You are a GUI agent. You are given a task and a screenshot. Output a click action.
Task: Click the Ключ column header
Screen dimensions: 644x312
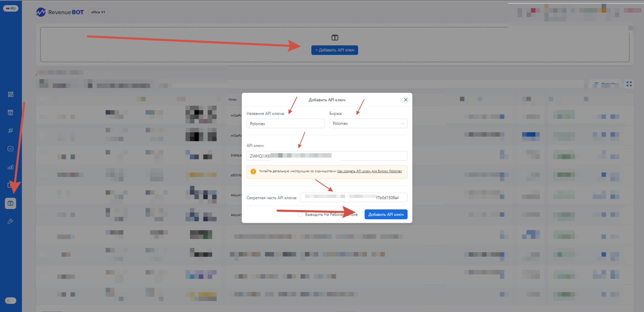(233, 99)
